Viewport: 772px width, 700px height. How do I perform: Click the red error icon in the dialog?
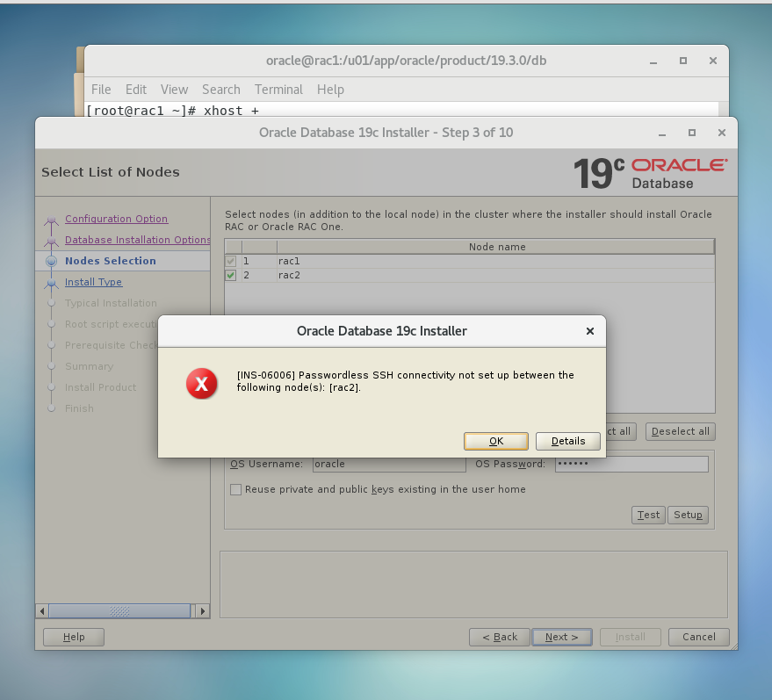201,384
